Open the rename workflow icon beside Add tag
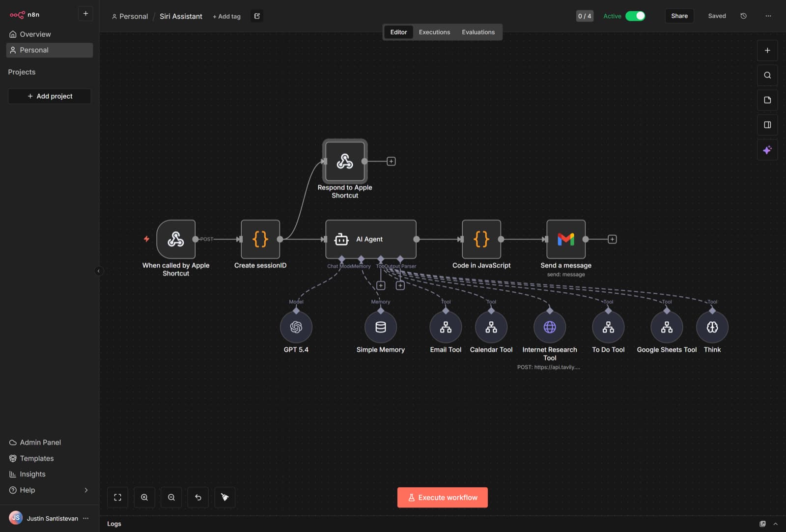The height and width of the screenshot is (532, 786). [257, 16]
